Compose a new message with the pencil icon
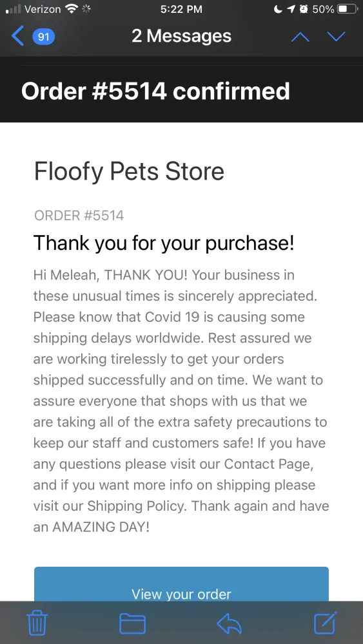363x644 pixels. pos(326,623)
